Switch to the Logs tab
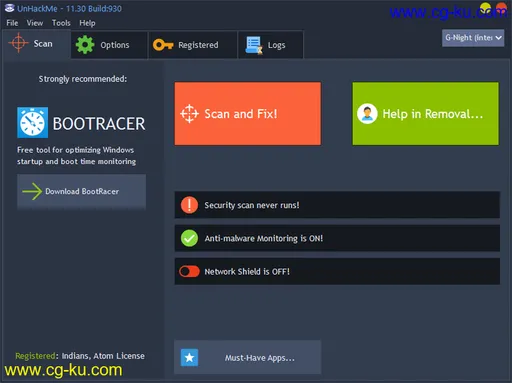Image resolution: width=512 pixels, height=383 pixels. pos(270,45)
